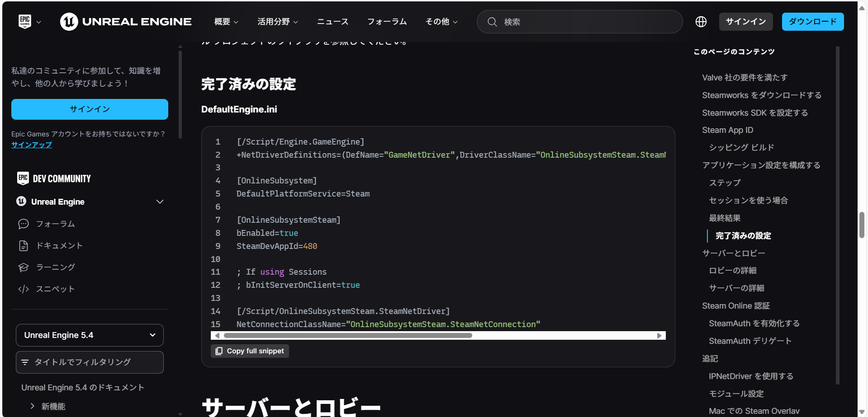The width and height of the screenshot is (868, 417).
Task: Jump to ロビーの詳細 section
Action: pos(733,271)
